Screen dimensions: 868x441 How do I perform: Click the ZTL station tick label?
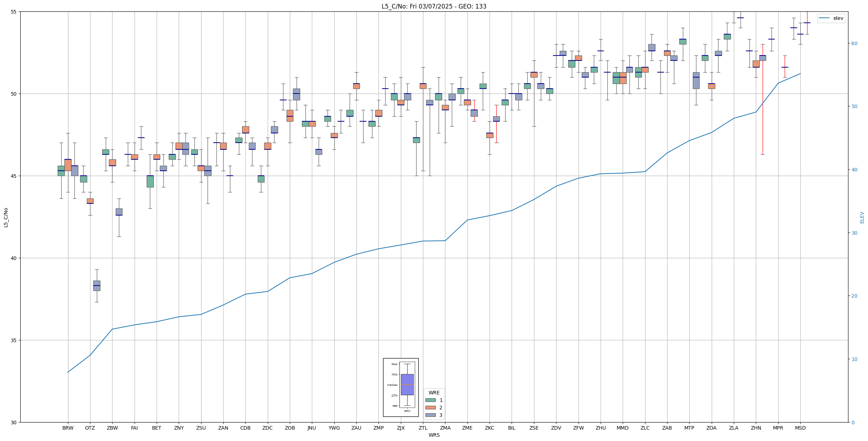[x=423, y=428]
